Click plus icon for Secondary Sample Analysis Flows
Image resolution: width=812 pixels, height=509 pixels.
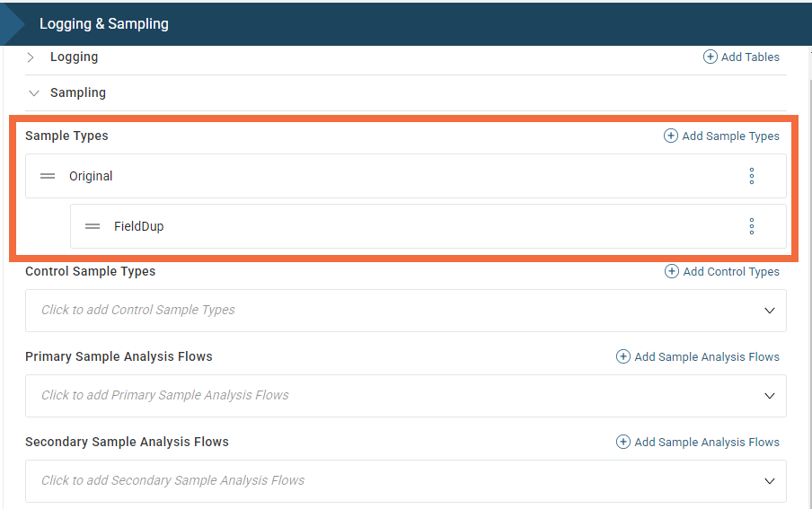[x=623, y=442]
